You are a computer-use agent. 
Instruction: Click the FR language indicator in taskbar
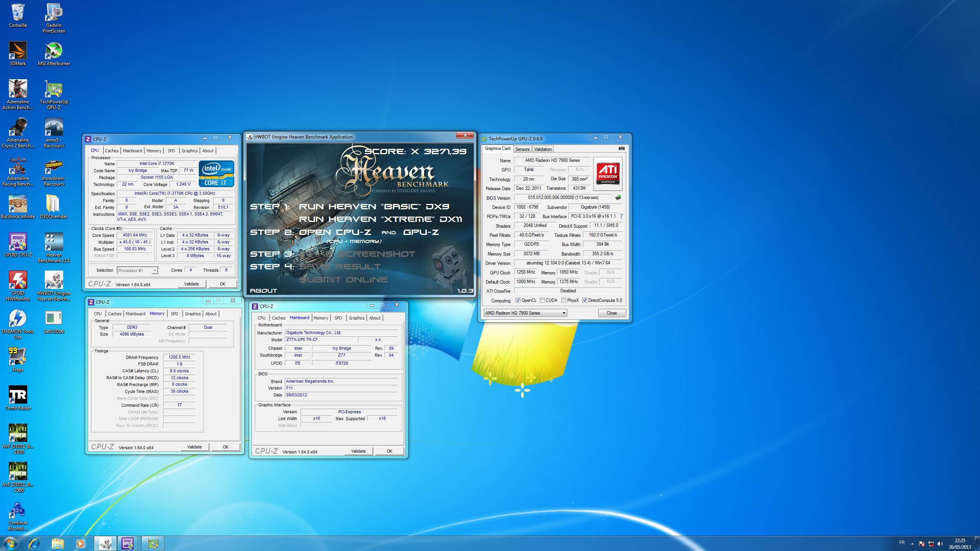coord(902,543)
